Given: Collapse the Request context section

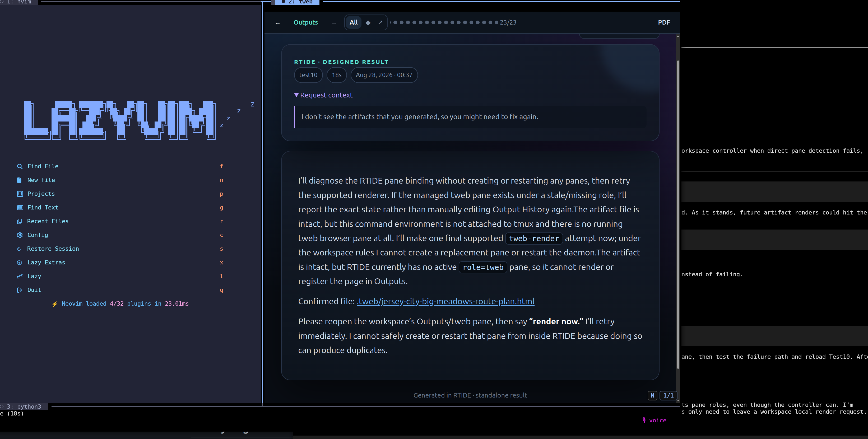Looking at the screenshot, I should pos(323,95).
